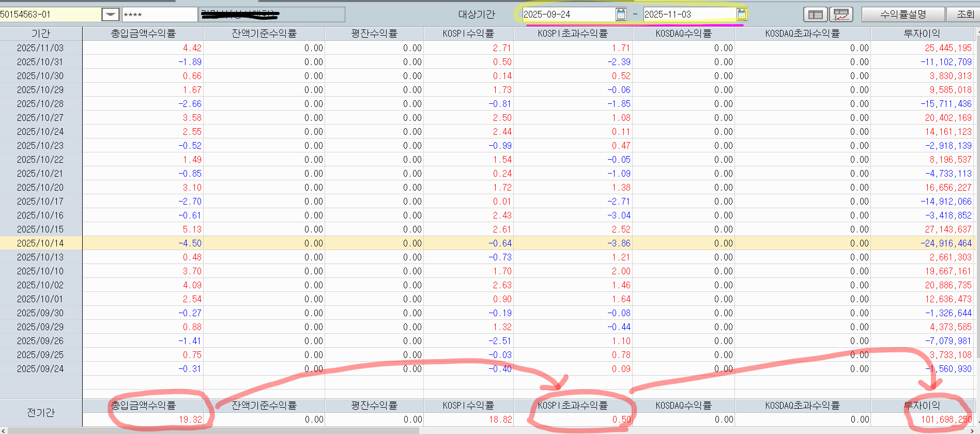Expand the account number dropdown
This screenshot has height=434, width=980.
pos(110,14)
